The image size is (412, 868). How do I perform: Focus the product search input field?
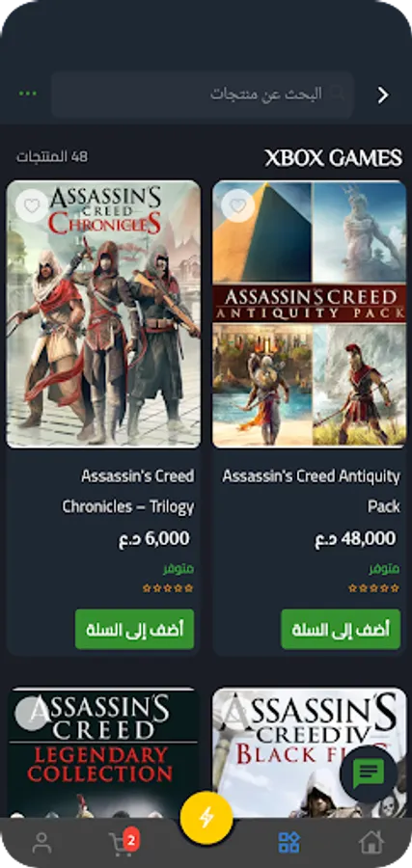pyautogui.click(x=203, y=95)
